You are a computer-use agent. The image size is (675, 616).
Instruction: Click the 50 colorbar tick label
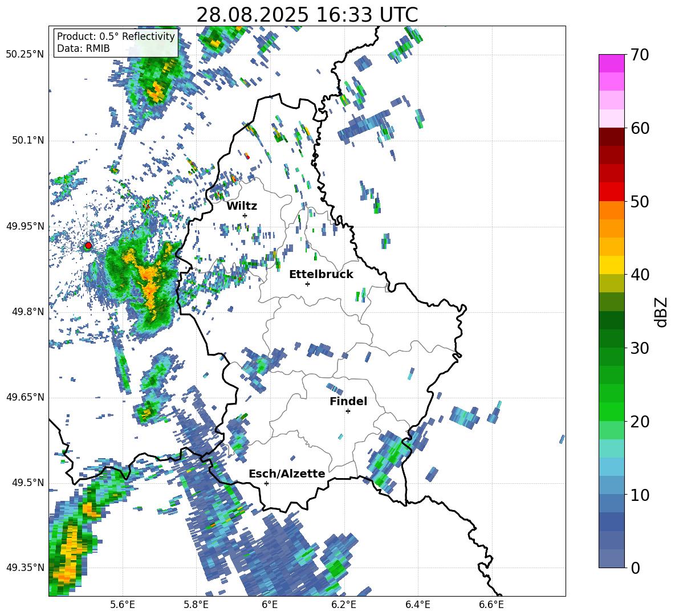(x=640, y=202)
